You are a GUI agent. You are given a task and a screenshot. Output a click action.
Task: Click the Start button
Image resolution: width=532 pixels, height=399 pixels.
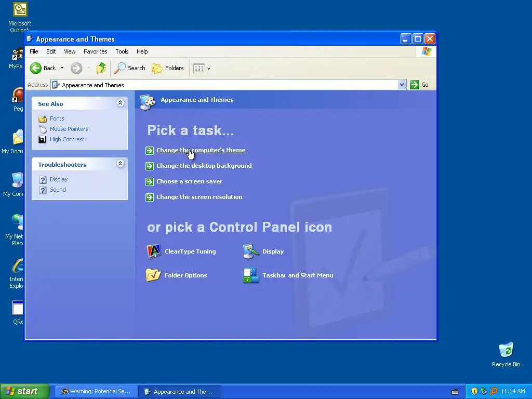[x=24, y=391]
